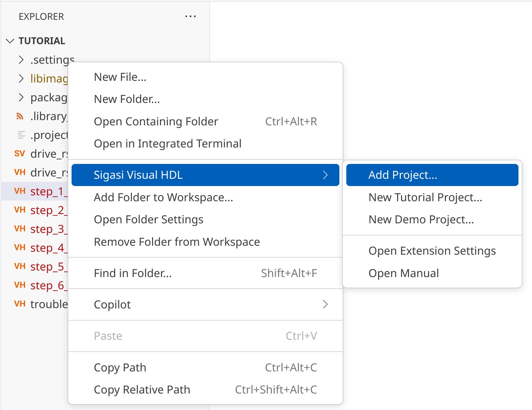Collapse the TUTORIAL root folder
Image resolution: width=532 pixels, height=410 pixels.
click(x=10, y=41)
